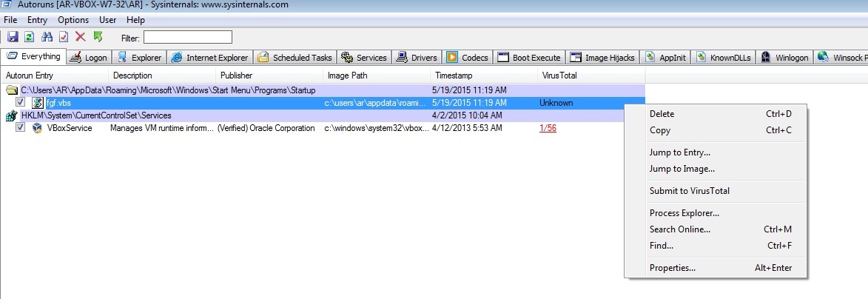
Task: Switch to the Boot Execute tab
Action: point(530,58)
